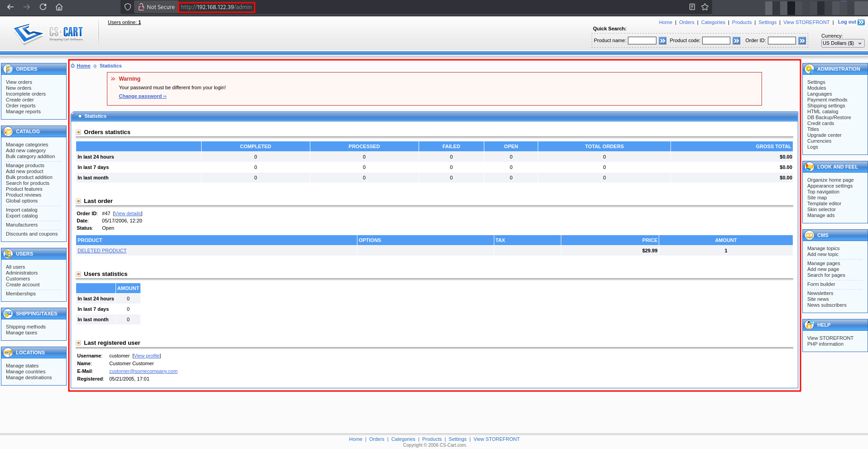Click the SHIPPING/TAXES panel icon

tap(8, 314)
